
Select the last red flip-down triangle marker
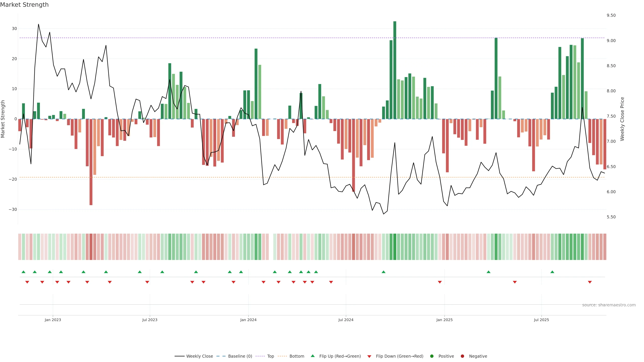pyautogui.click(x=590, y=282)
